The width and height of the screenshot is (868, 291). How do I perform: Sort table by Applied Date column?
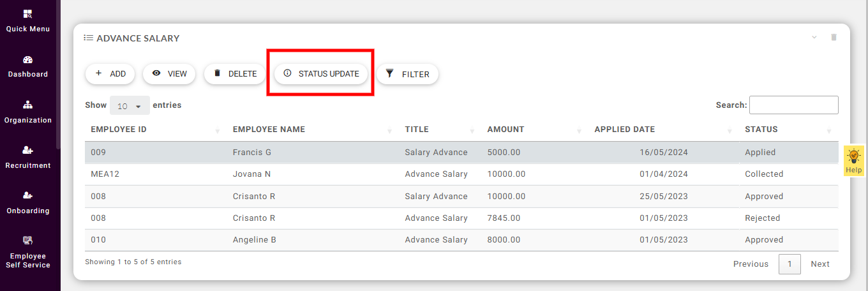coord(624,130)
